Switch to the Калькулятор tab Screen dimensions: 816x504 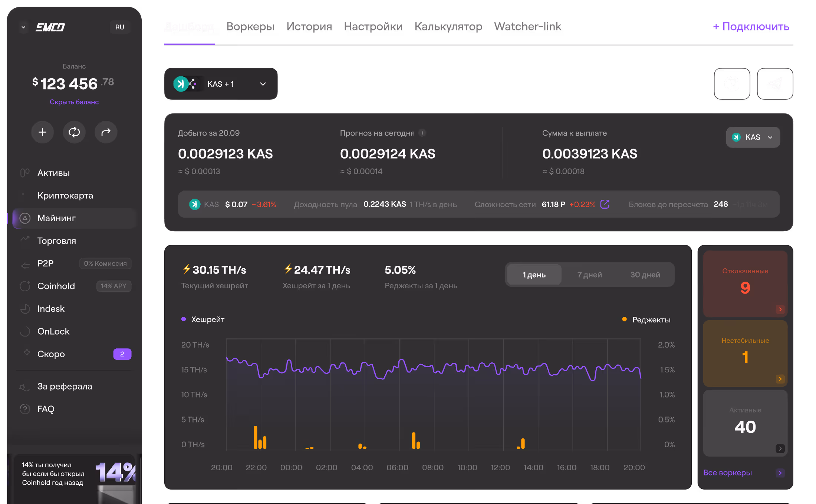(448, 26)
